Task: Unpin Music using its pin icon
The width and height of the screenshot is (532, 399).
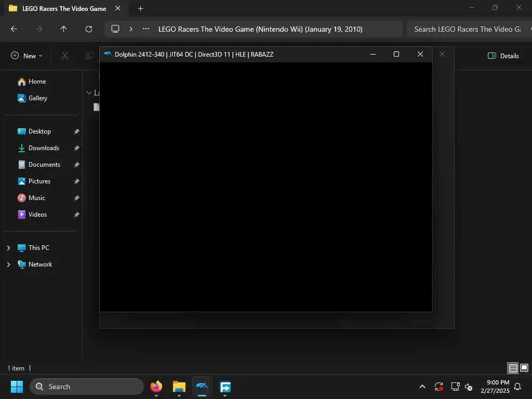Action: [77, 198]
